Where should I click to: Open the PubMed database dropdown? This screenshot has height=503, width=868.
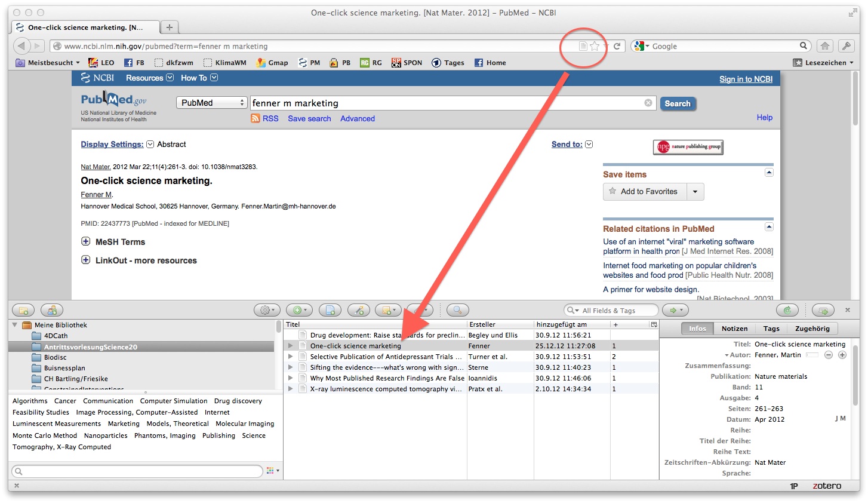tap(212, 103)
